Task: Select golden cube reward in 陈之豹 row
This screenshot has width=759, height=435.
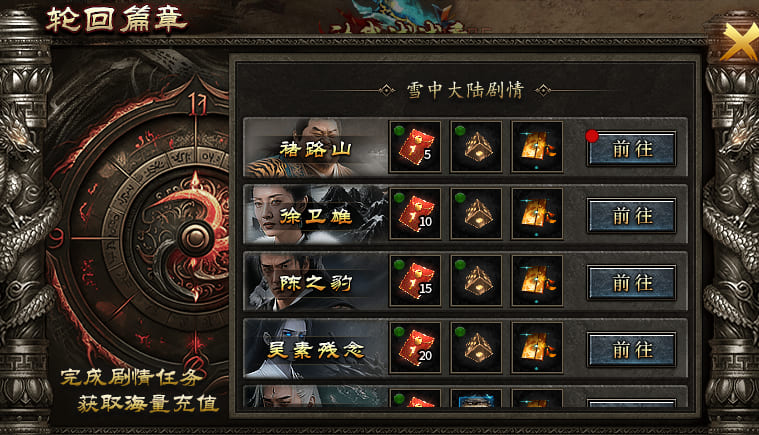Action: tap(476, 281)
